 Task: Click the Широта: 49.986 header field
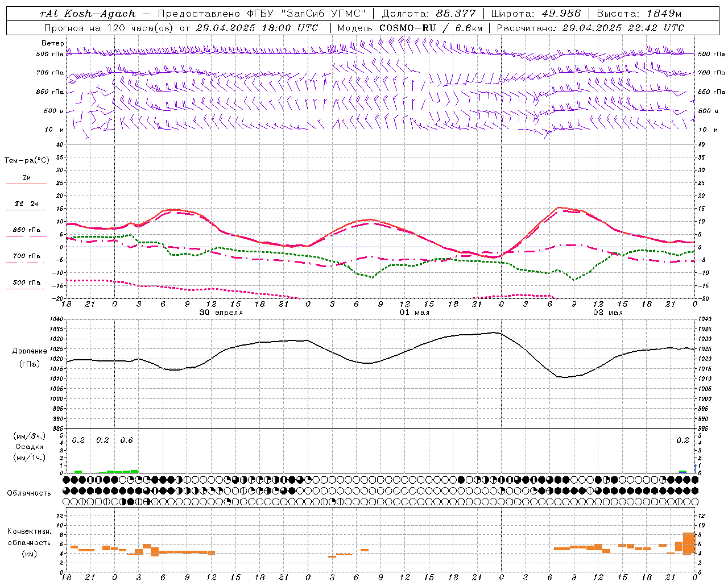pyautogui.click(x=536, y=14)
